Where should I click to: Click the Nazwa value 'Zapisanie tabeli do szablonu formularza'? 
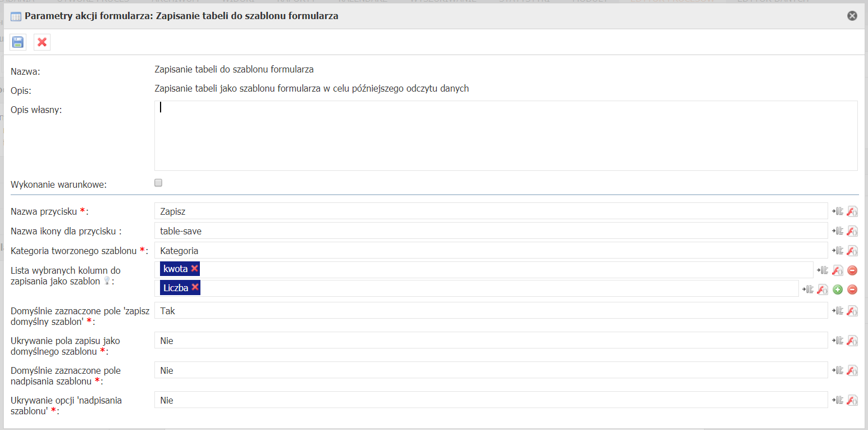tap(234, 70)
